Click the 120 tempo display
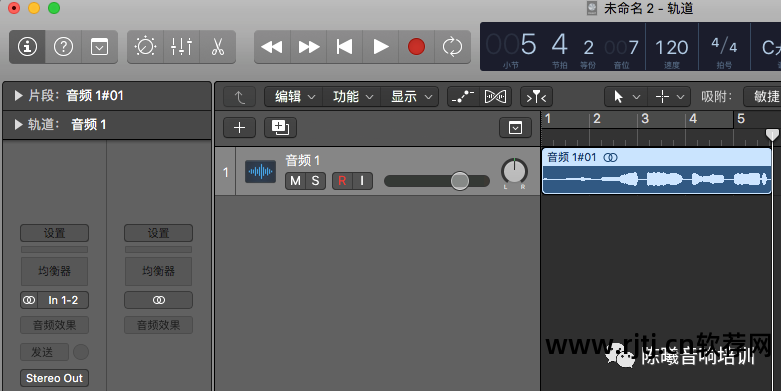This screenshot has width=781, height=391. coord(671,48)
